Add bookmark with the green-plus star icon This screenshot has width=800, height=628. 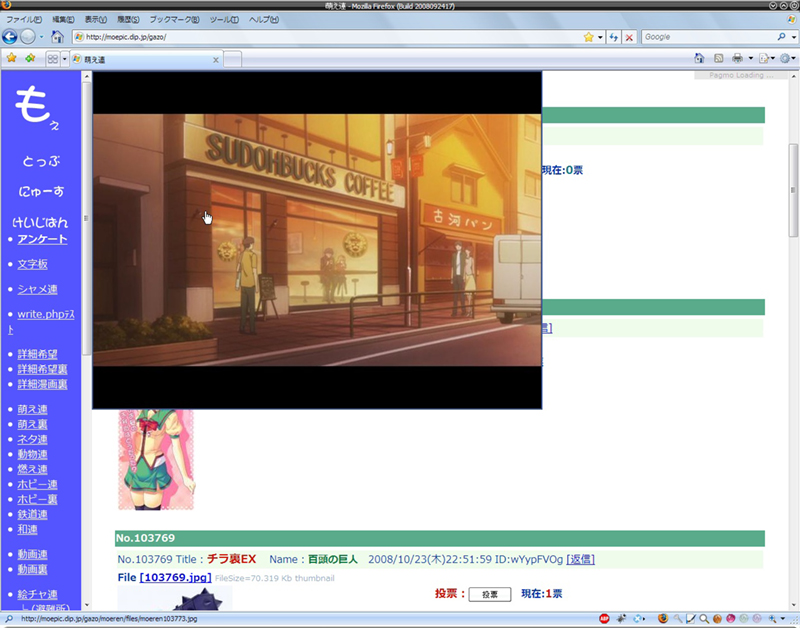point(31,58)
